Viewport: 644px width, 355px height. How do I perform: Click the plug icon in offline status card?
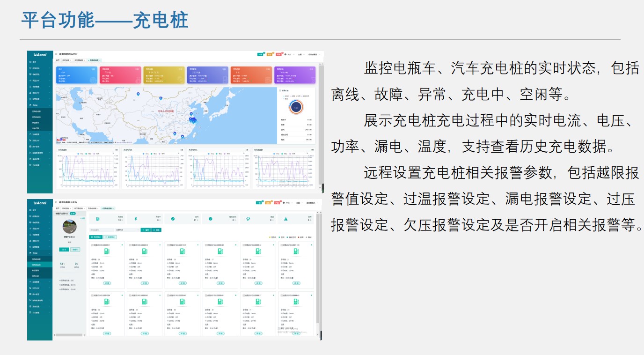coord(248,219)
